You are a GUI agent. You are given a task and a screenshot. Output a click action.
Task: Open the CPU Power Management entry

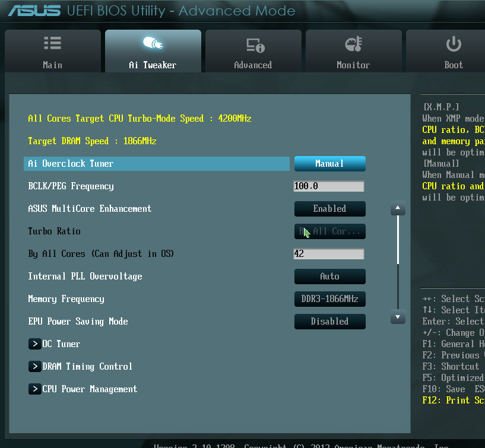(x=90, y=389)
